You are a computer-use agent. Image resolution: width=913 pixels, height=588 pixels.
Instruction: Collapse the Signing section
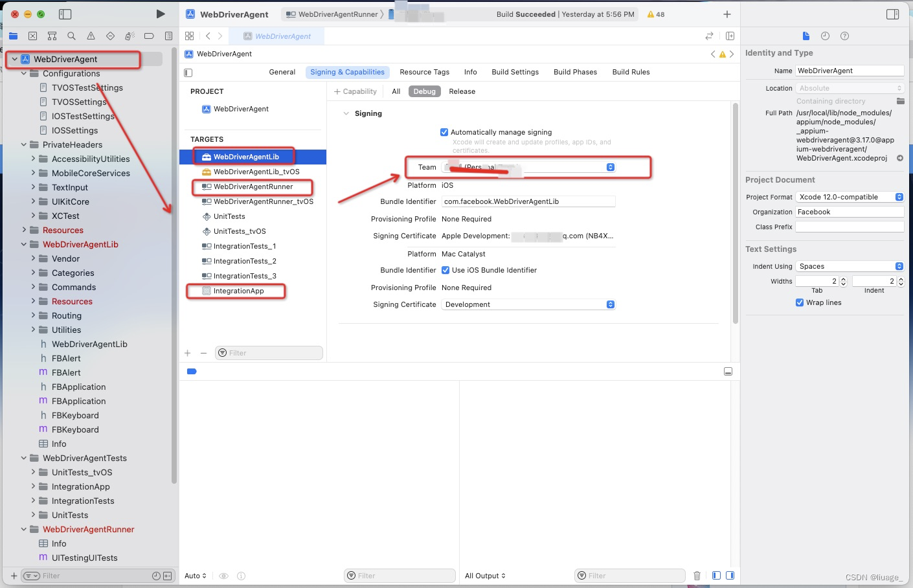[346, 113]
